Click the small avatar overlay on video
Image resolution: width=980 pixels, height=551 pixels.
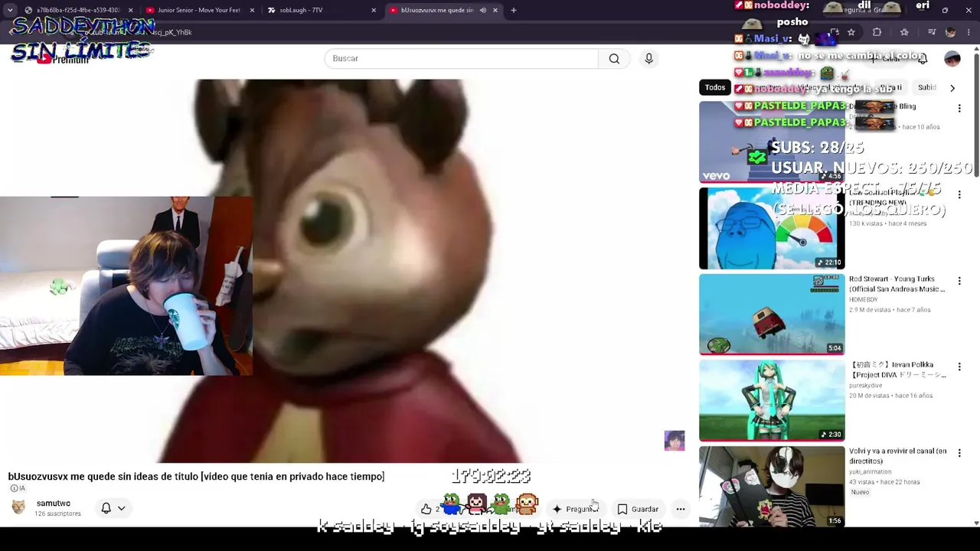click(x=675, y=441)
